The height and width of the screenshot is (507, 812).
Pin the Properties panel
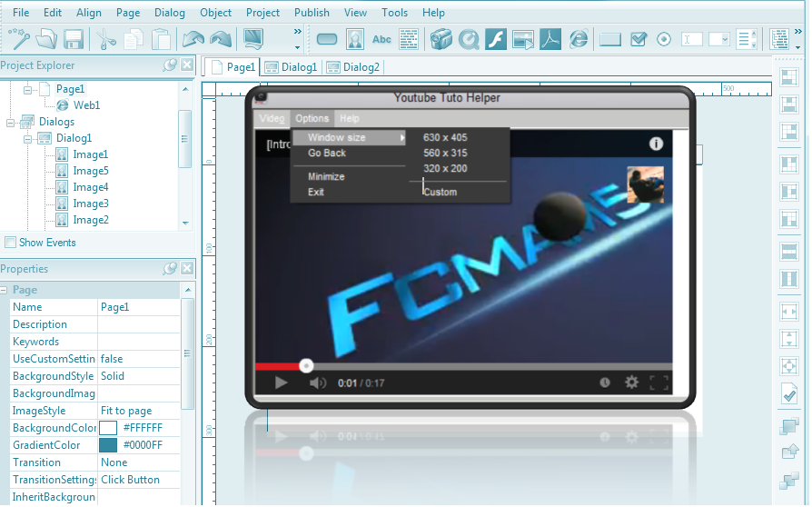tap(169, 268)
